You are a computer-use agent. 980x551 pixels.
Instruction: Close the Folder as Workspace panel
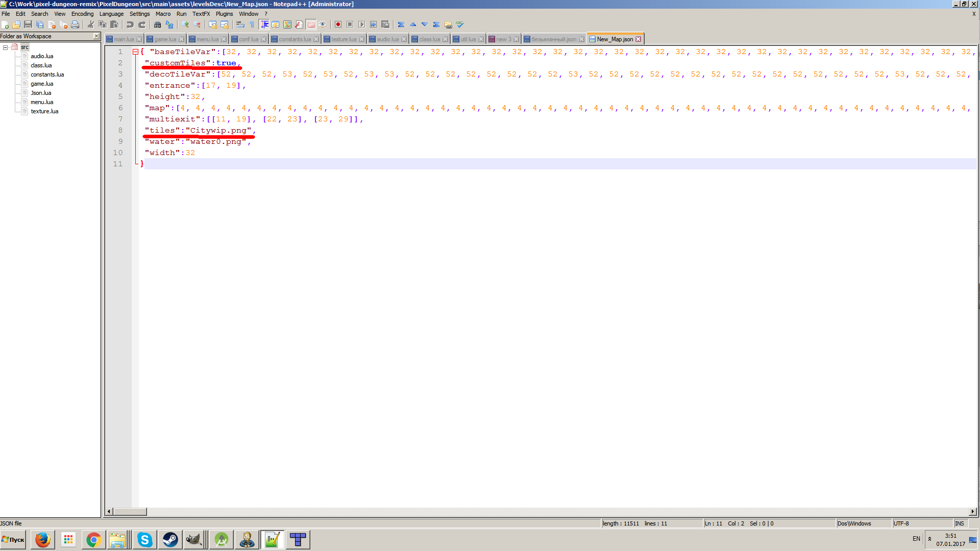[96, 36]
